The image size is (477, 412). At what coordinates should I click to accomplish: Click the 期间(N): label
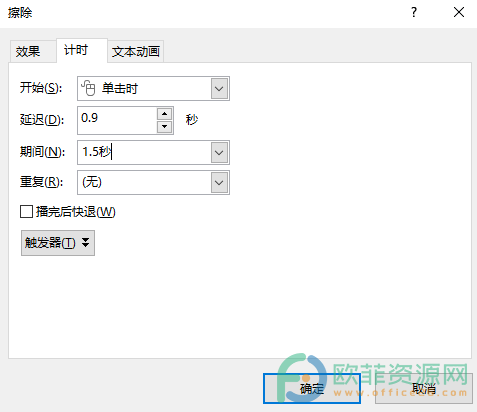[x=42, y=152]
